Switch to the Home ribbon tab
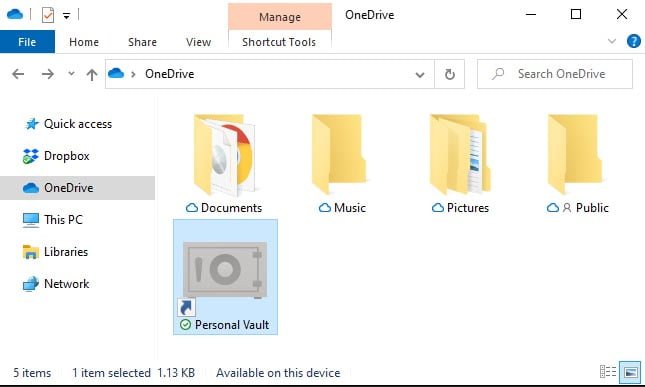Viewport: 645px width, 387px height. pyautogui.click(x=84, y=42)
